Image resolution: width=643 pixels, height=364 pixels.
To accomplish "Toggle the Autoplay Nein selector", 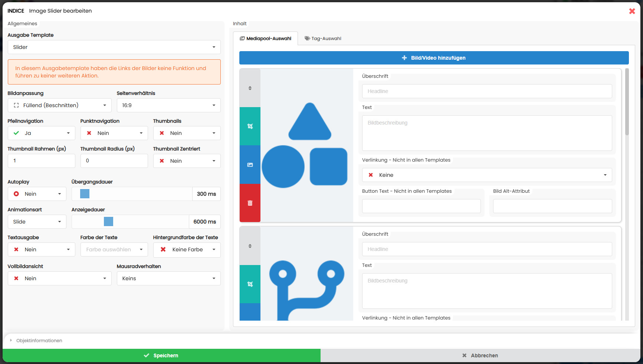I will coord(37,194).
